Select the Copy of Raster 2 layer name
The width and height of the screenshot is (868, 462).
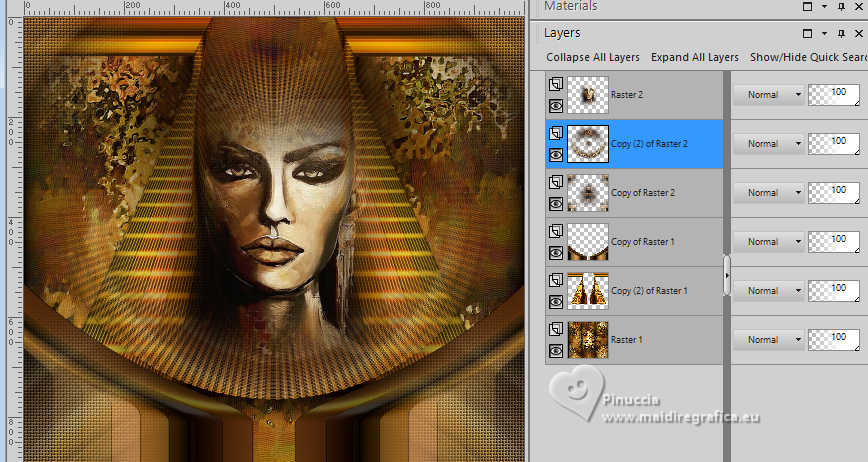[x=643, y=193]
